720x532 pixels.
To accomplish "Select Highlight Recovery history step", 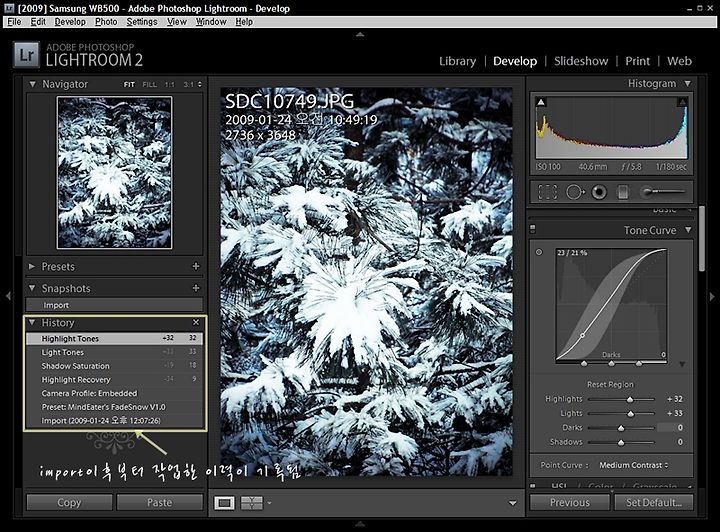I will [114, 380].
